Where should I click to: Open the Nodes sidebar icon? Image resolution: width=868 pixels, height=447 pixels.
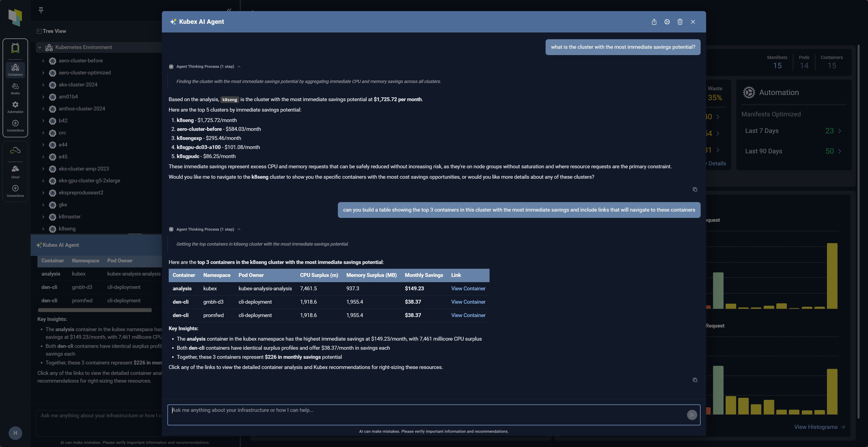15,89
